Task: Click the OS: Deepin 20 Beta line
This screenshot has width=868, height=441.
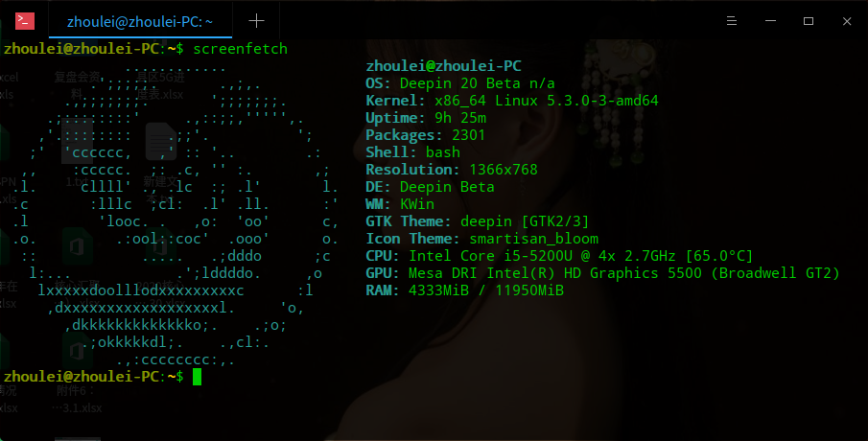Action: (460, 83)
